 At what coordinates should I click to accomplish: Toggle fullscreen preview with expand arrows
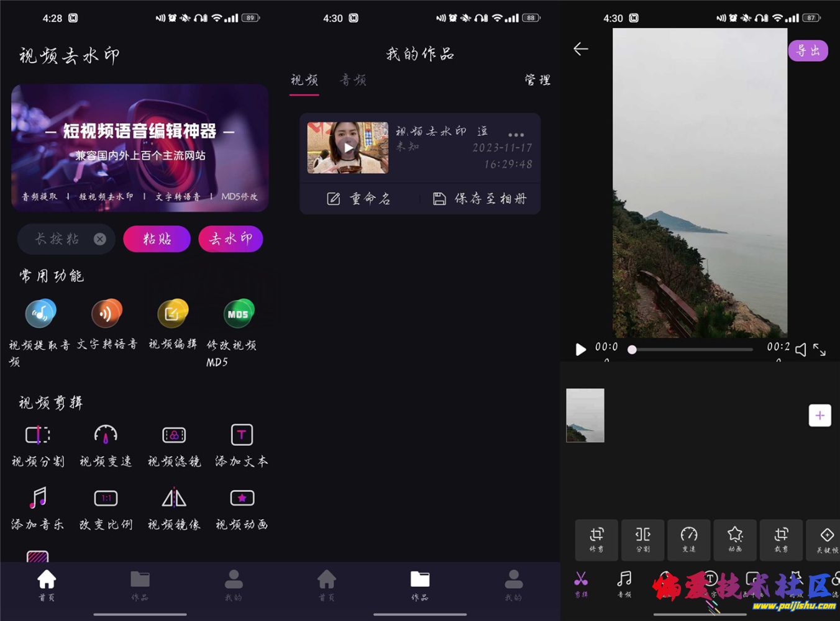pyautogui.click(x=819, y=350)
